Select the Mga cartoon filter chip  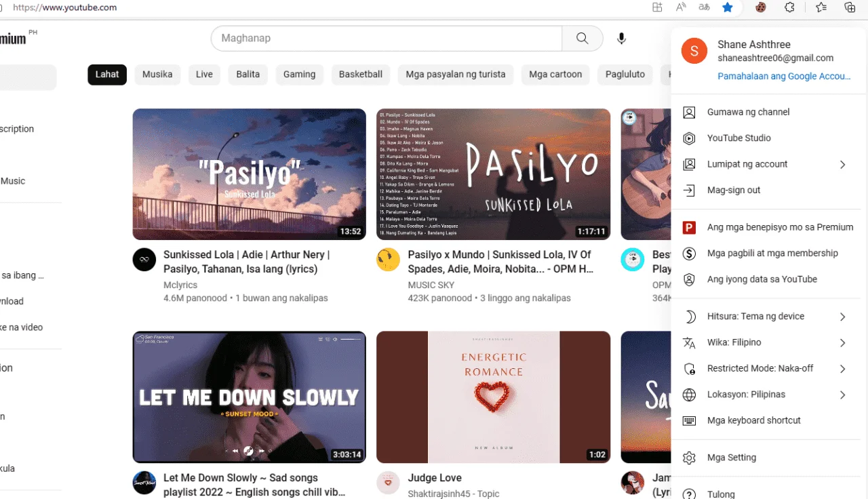[555, 75]
